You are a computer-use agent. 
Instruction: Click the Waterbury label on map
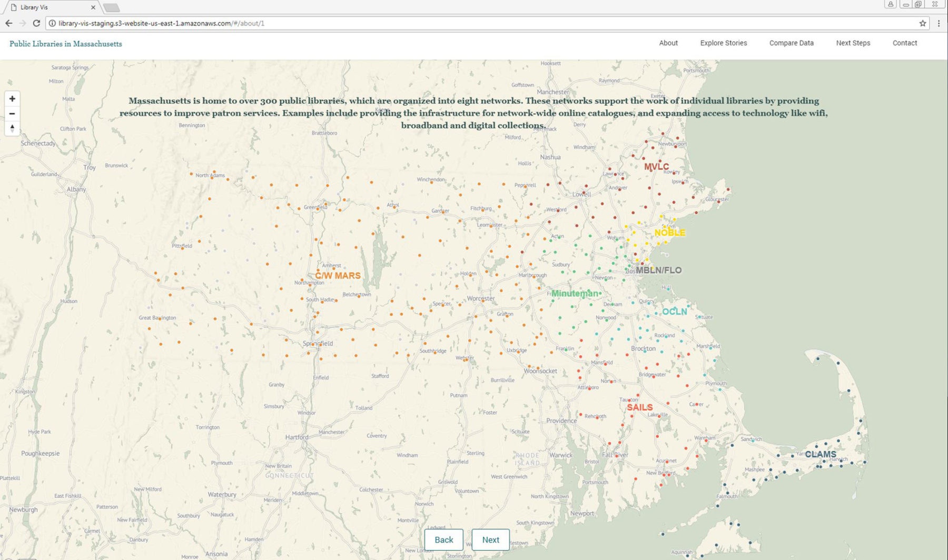pyautogui.click(x=222, y=494)
